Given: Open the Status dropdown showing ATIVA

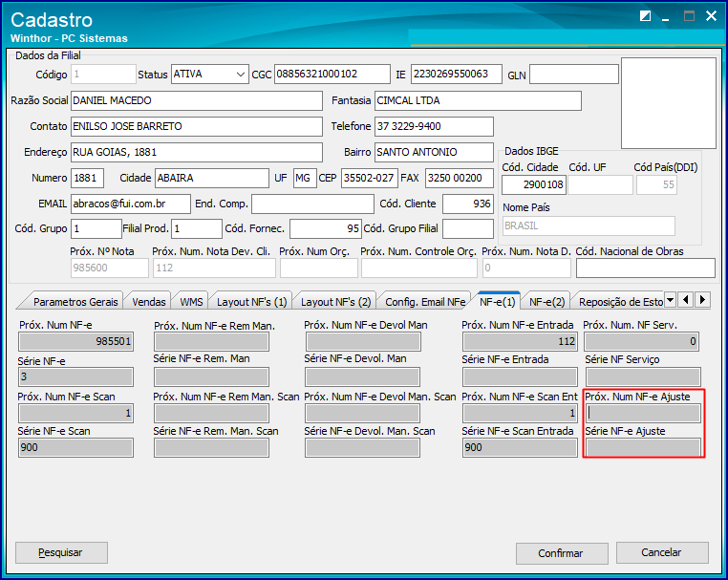Looking at the screenshot, I should (210, 75).
